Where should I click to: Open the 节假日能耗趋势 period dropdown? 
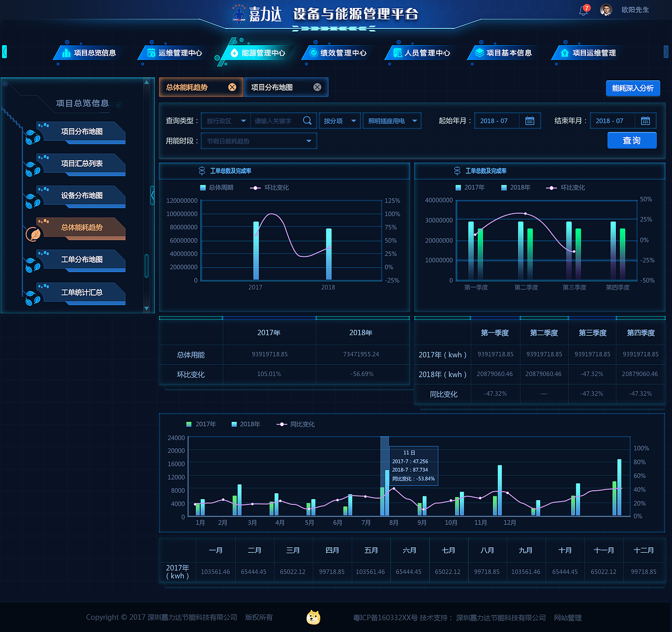(x=259, y=141)
